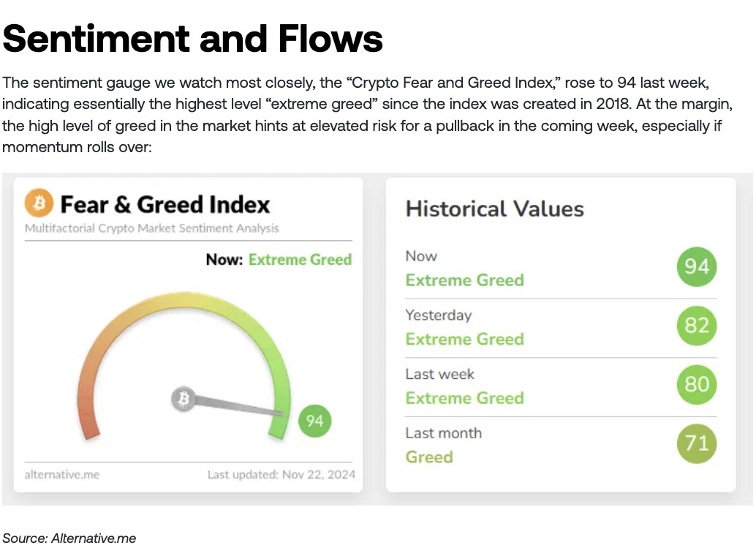Click the 94 circle in Now row

696,266
